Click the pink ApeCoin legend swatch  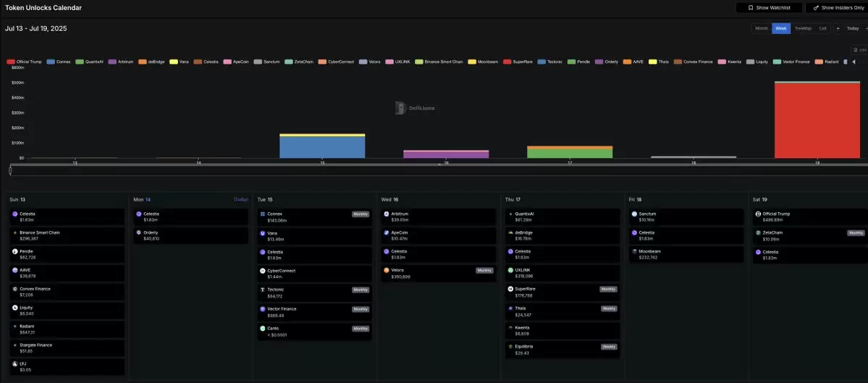(227, 62)
